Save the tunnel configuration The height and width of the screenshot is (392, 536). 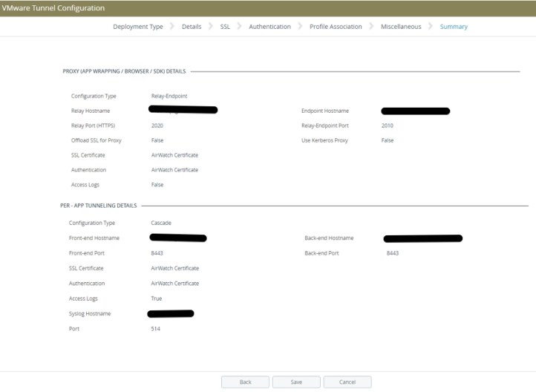pos(296,382)
